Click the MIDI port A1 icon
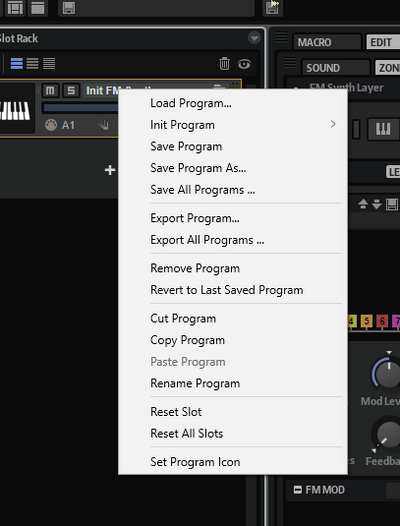Viewport: 400px width, 526px height. 51,125
